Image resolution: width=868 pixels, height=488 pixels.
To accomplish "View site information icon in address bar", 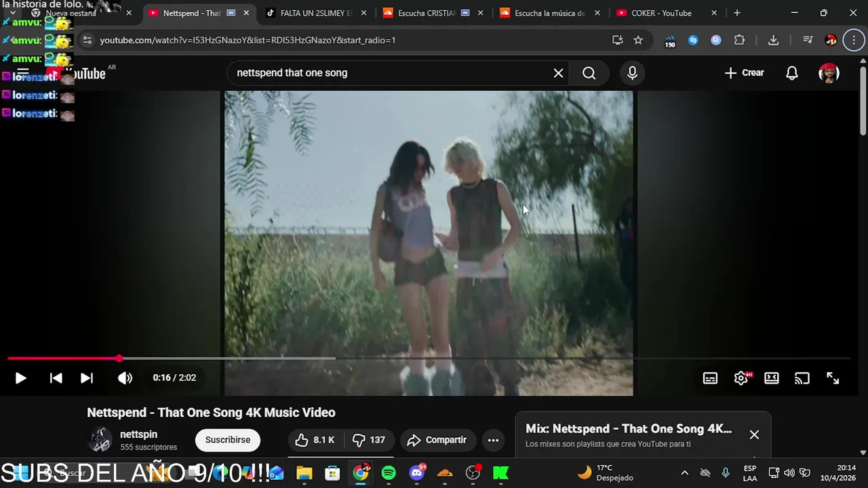I will click(87, 40).
